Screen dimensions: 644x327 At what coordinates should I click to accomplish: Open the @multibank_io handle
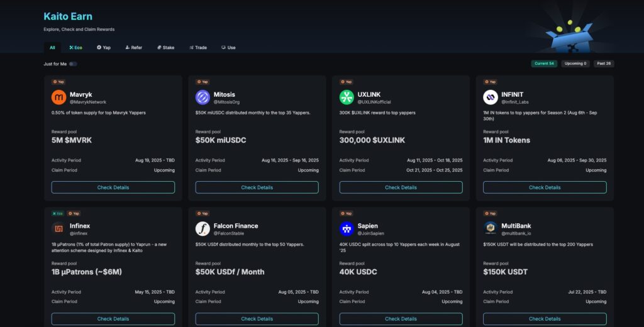tap(516, 233)
